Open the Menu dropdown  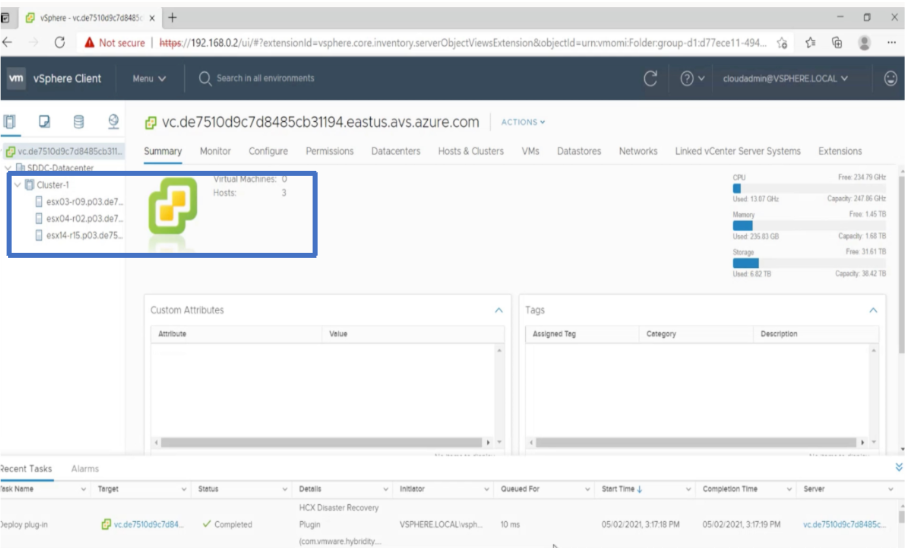pyautogui.click(x=149, y=79)
